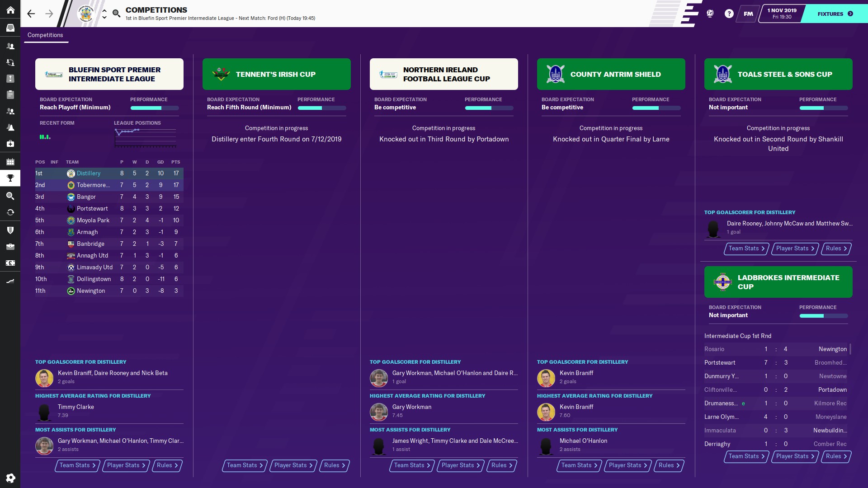Open the Squad screen icon
The image size is (868, 488).
click(10, 46)
